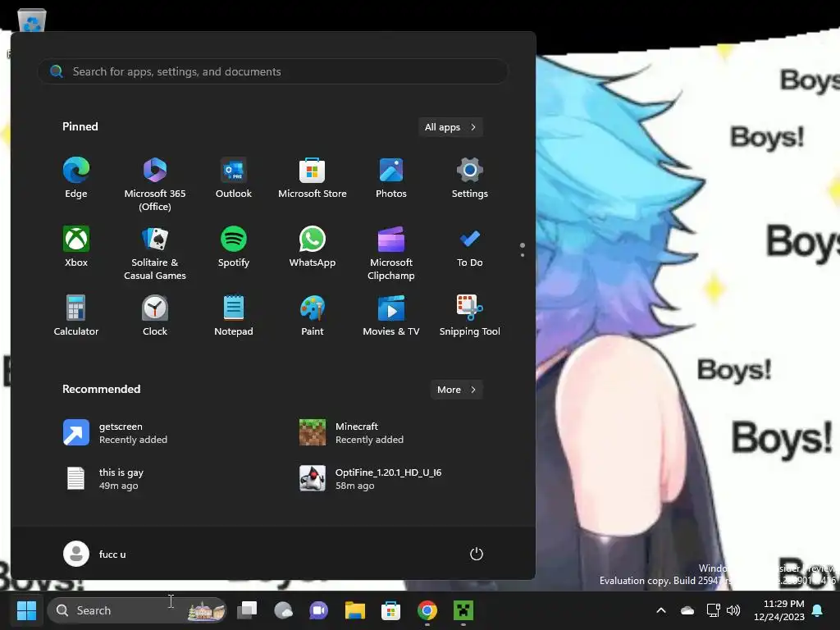Launch Notepad from pinned apps
Screen dimensions: 840x630
tap(234, 316)
